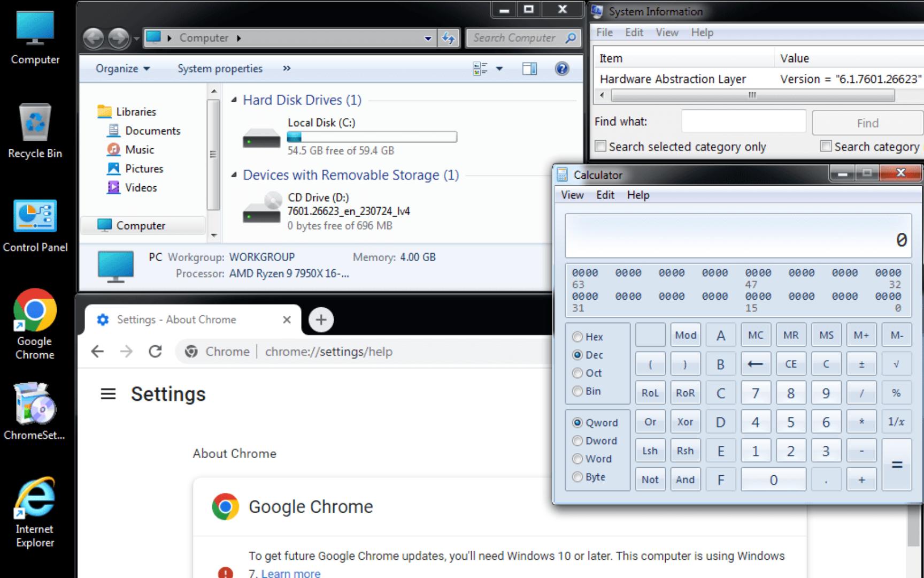The width and height of the screenshot is (924, 578).
Task: Click the calculator square root key
Action: click(x=896, y=364)
